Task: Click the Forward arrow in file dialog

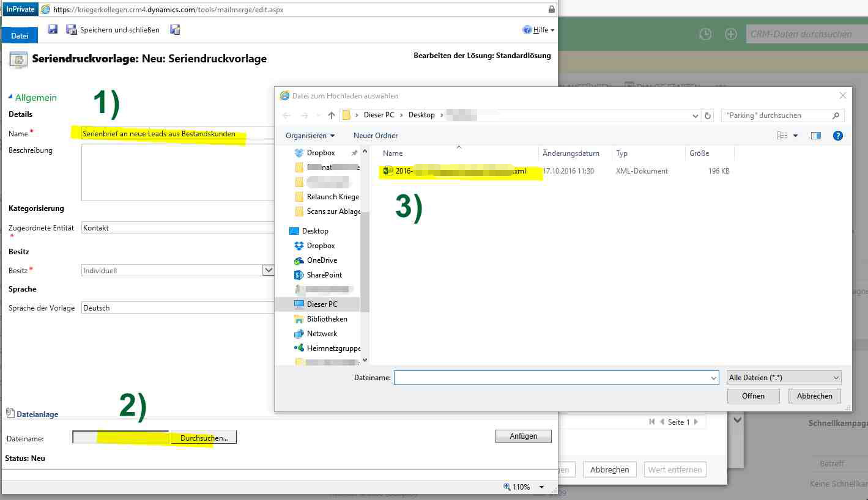Action: coord(304,115)
